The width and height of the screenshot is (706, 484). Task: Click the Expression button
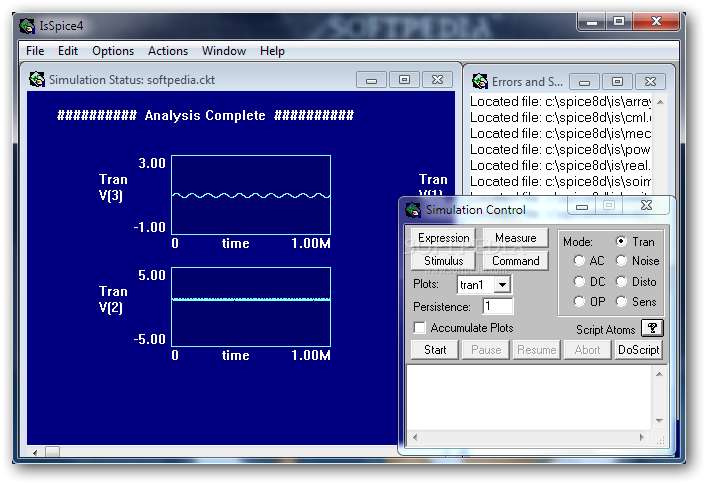pos(444,238)
